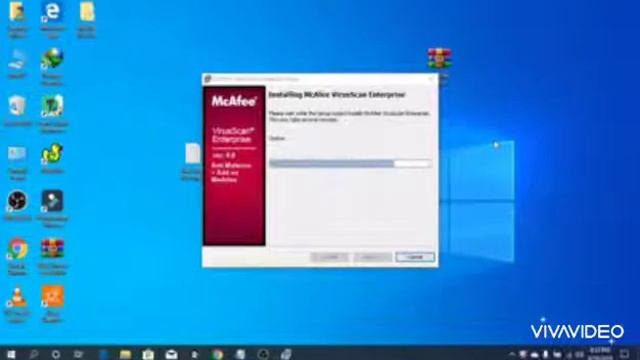
Task: Launch the yellow Python shortcut
Action: (52, 158)
